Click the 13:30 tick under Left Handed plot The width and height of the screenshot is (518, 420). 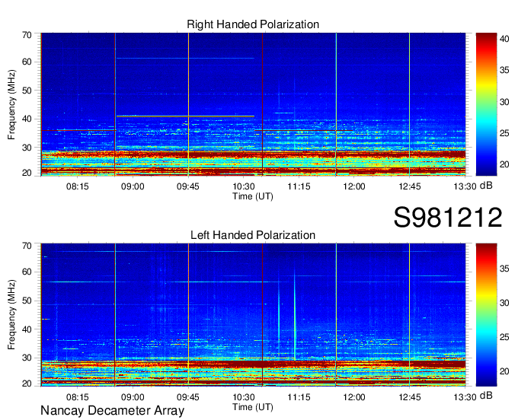[x=465, y=397]
